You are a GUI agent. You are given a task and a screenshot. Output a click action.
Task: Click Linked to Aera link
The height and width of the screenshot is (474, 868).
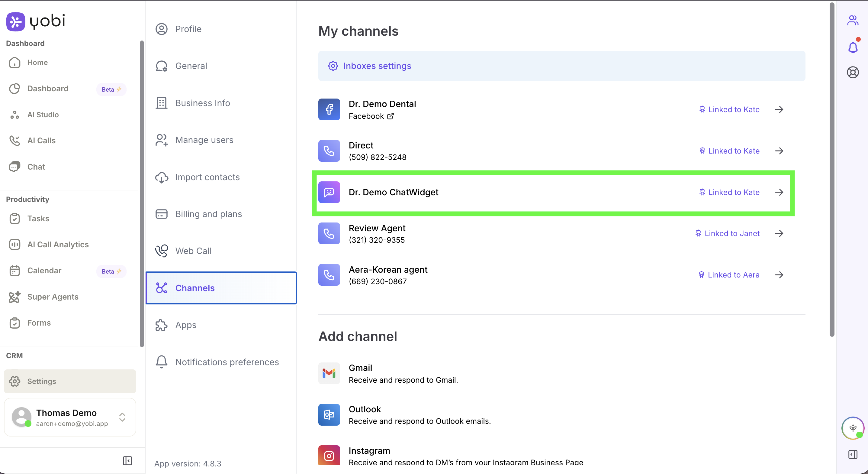tap(729, 275)
